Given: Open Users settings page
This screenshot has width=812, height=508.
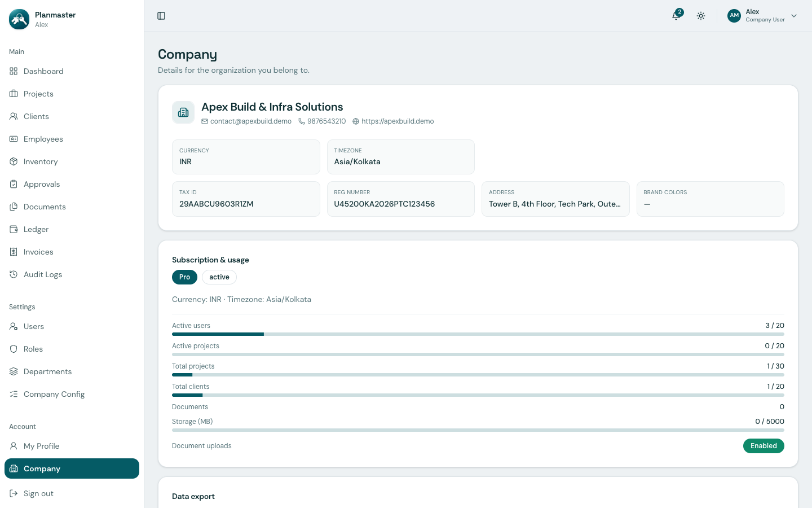Looking at the screenshot, I should click(x=72, y=326).
